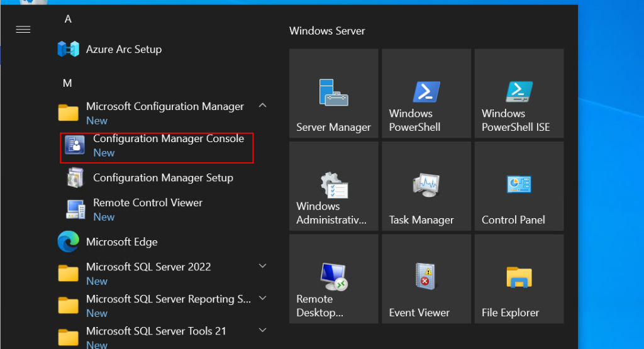Expand the Microsoft SQL Server Tools 21 folder

click(263, 331)
